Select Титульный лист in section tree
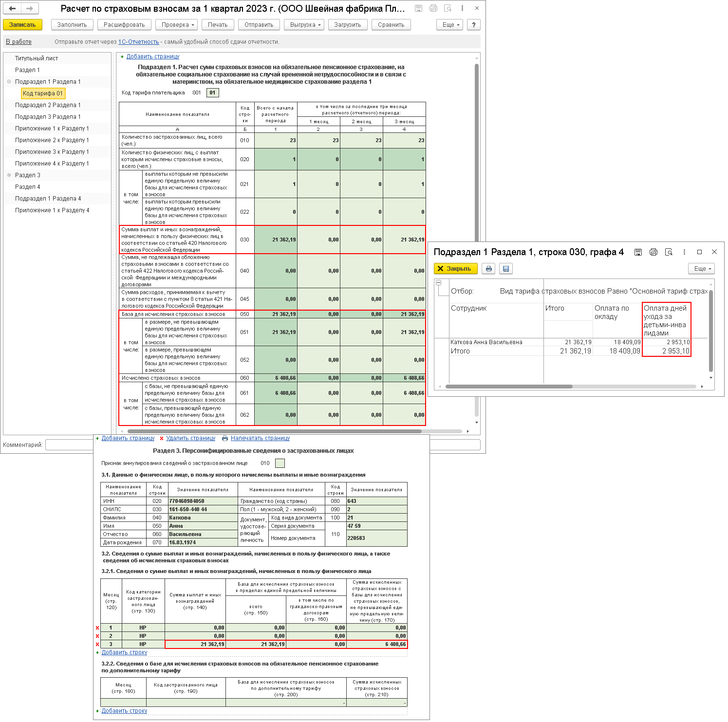The image size is (728, 722). 37,58
